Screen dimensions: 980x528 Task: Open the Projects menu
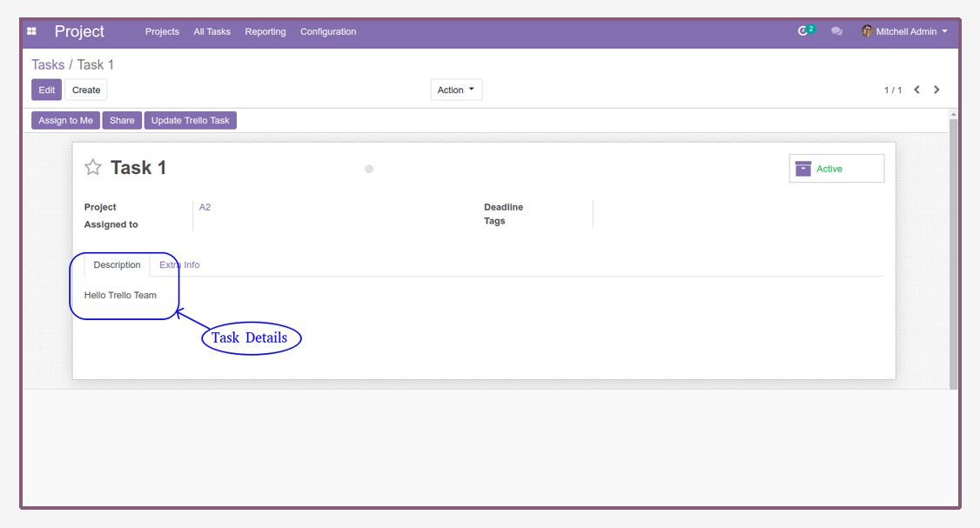(162, 31)
